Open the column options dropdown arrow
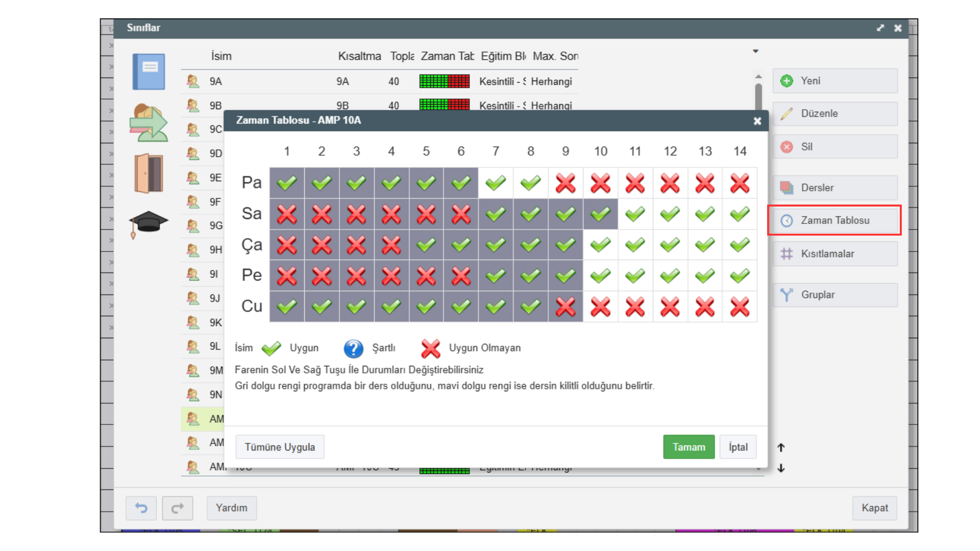980x551 pixels. click(x=755, y=51)
